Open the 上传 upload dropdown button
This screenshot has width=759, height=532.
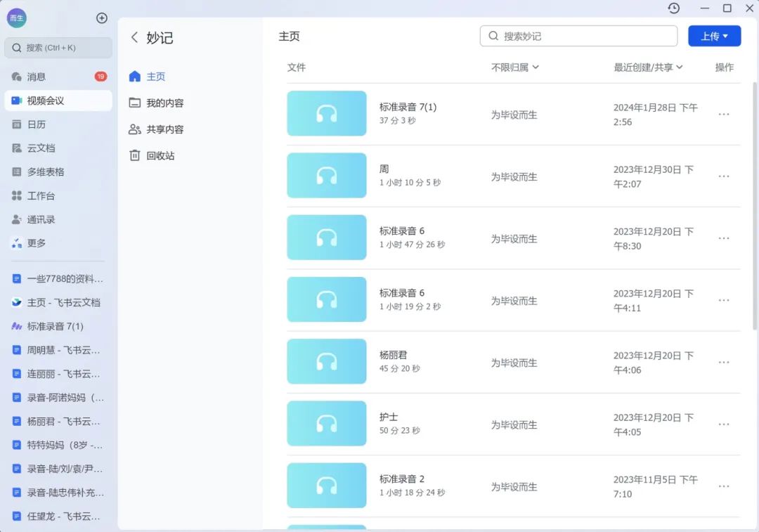(x=714, y=36)
